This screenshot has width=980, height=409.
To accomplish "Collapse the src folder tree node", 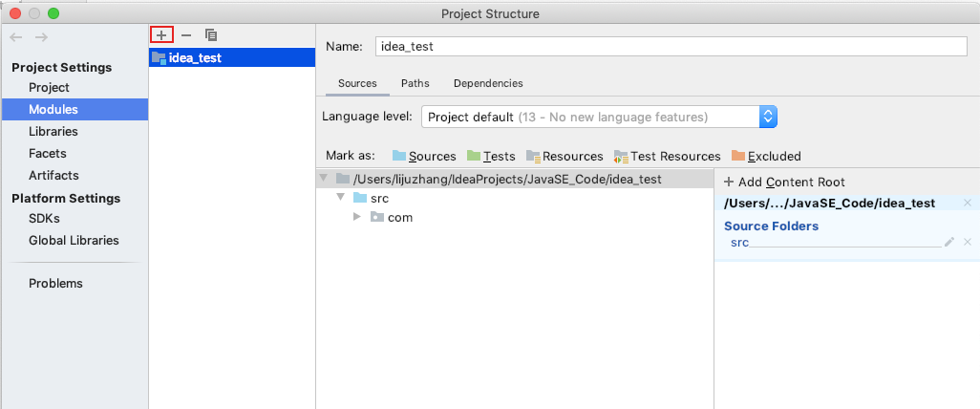I will tap(340, 198).
